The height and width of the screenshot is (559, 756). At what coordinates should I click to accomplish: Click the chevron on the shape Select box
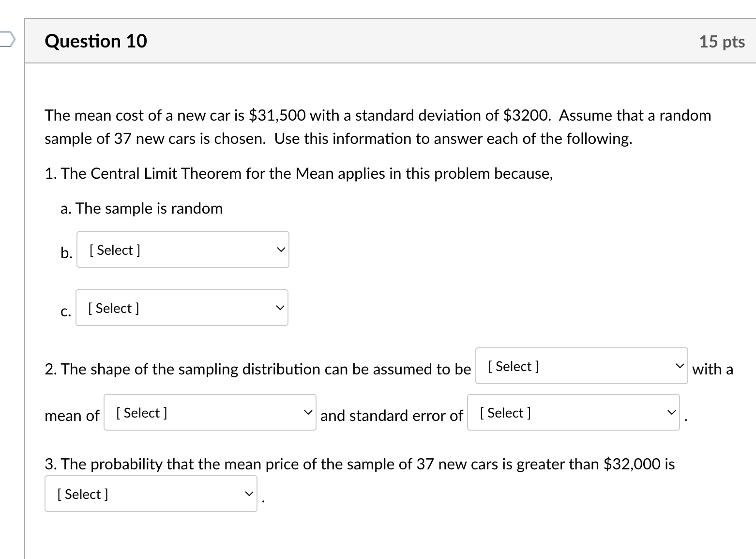[680, 365]
